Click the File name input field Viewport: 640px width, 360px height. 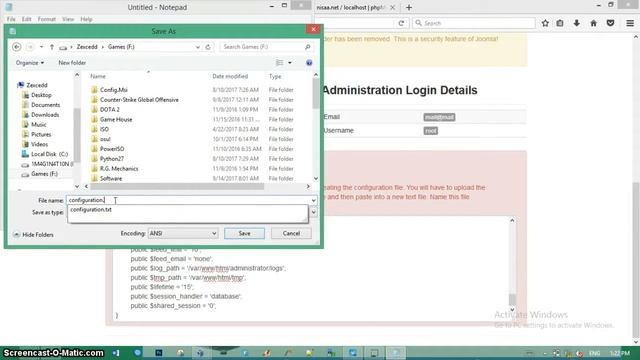189,200
